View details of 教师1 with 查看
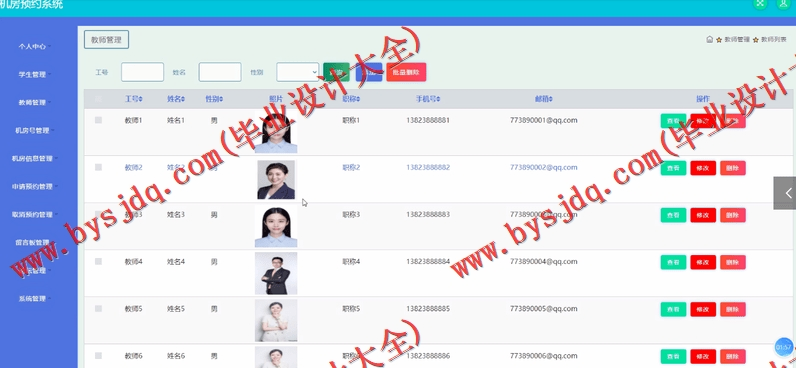Image resolution: width=796 pixels, height=368 pixels. (673, 121)
